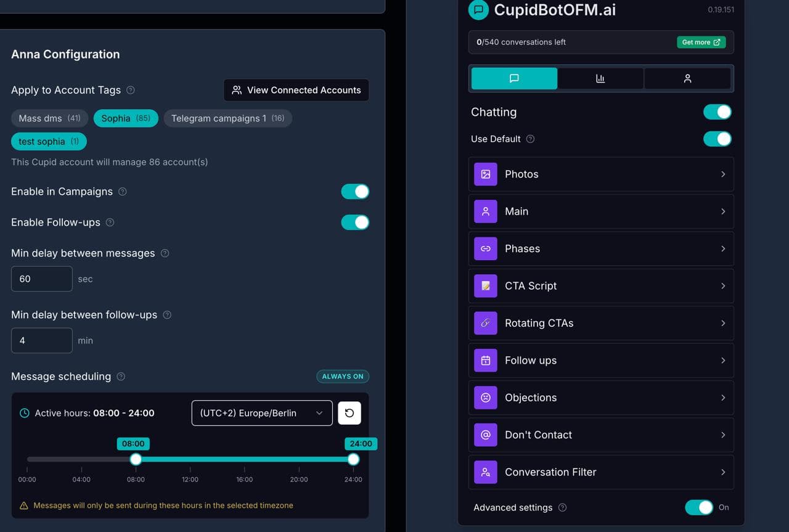Reset the schedule with the circular arrow button

tap(350, 413)
